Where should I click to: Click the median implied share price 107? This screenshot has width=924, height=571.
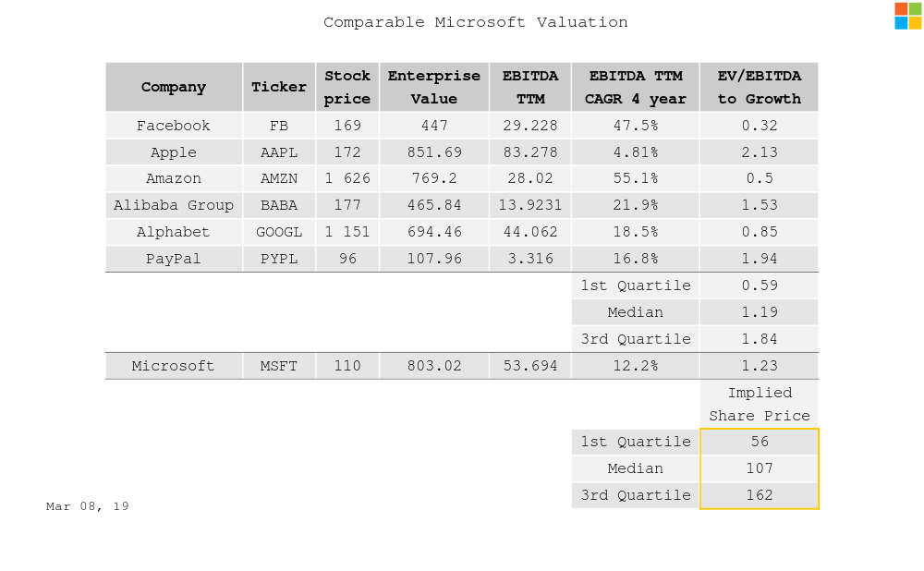point(759,468)
